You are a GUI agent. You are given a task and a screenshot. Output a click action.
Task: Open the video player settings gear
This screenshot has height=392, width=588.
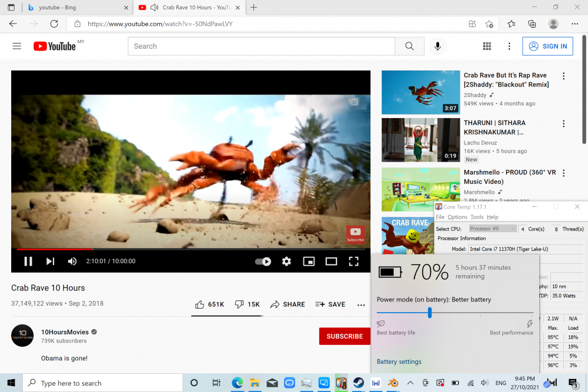286,261
